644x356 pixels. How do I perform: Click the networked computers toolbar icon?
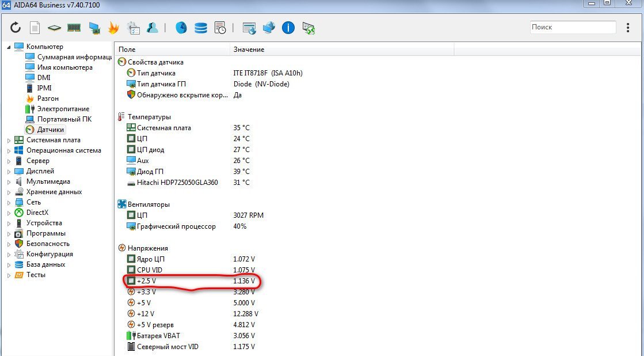point(269,28)
